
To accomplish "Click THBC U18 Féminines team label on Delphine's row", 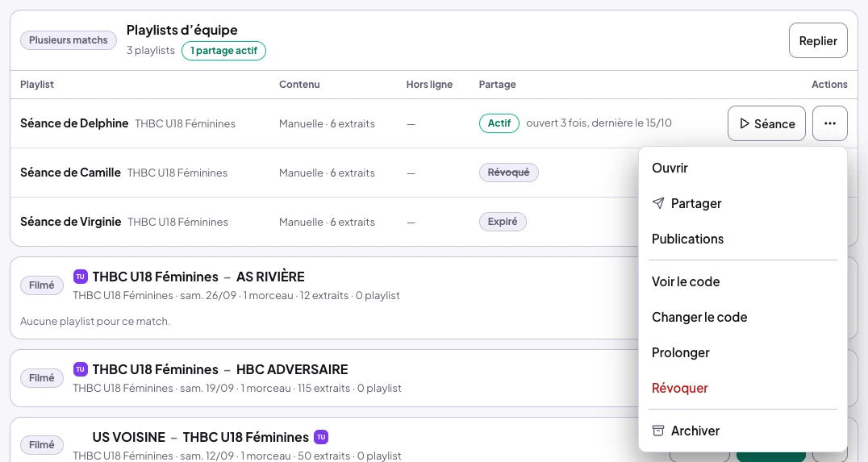I will 185,124.
